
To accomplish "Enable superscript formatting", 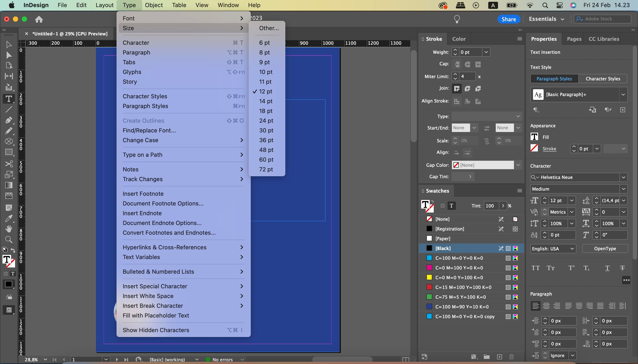I will (x=571, y=268).
